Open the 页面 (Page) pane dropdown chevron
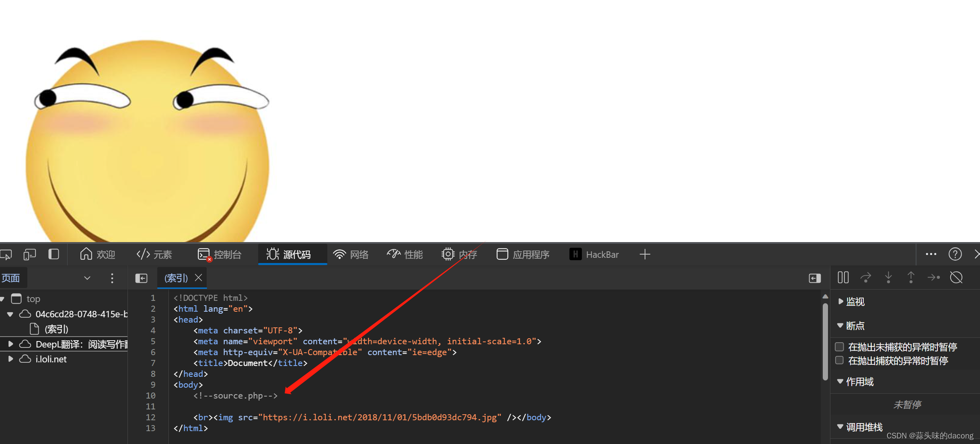The image size is (980, 444). (x=87, y=278)
